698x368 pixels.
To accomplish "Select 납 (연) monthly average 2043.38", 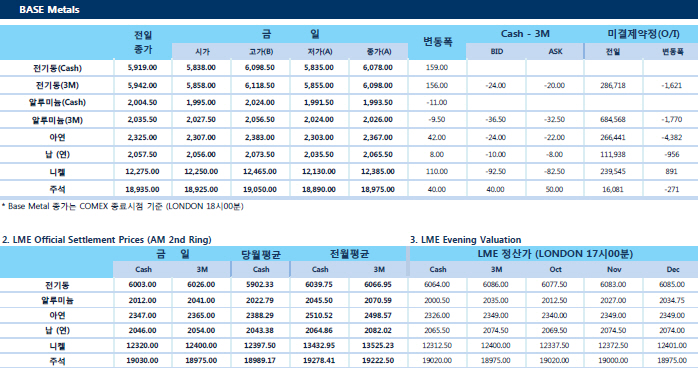I will (260, 331).
